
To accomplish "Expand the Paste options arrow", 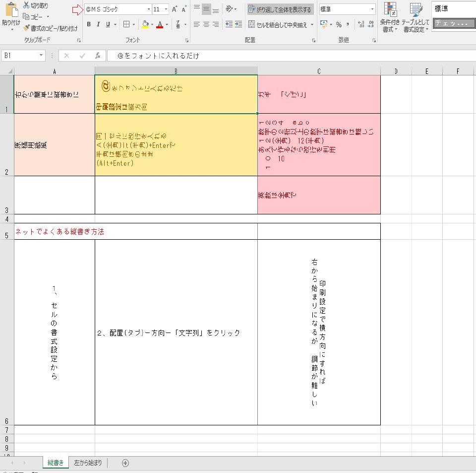I will pos(12,29).
